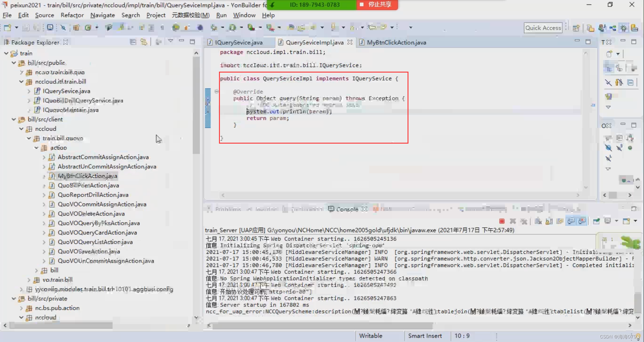644x342 pixels.
Task: Collapse all in Package Explorer
Action: click(x=133, y=42)
